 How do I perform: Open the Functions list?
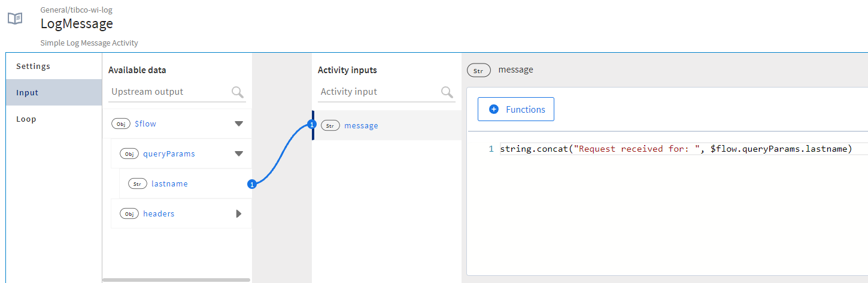pos(516,109)
